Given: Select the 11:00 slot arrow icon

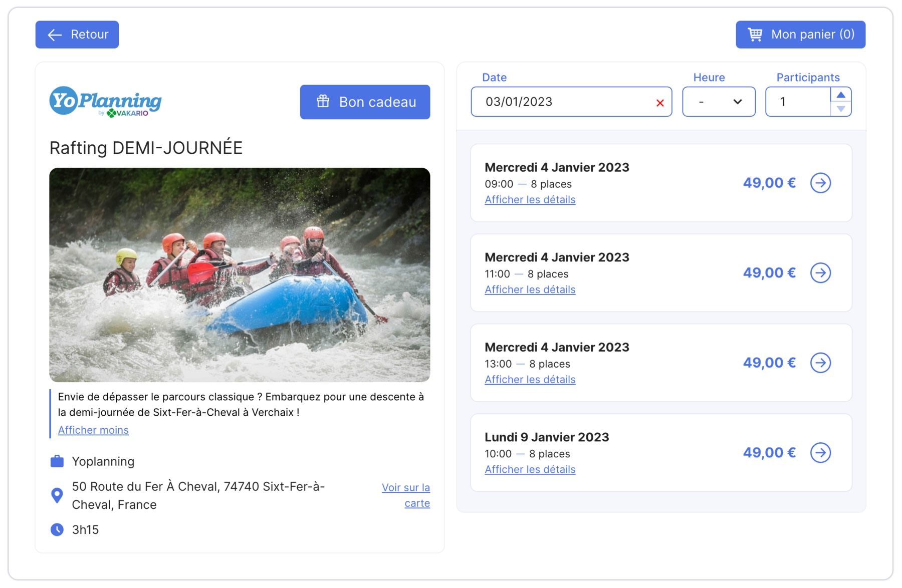Looking at the screenshot, I should pyautogui.click(x=820, y=273).
